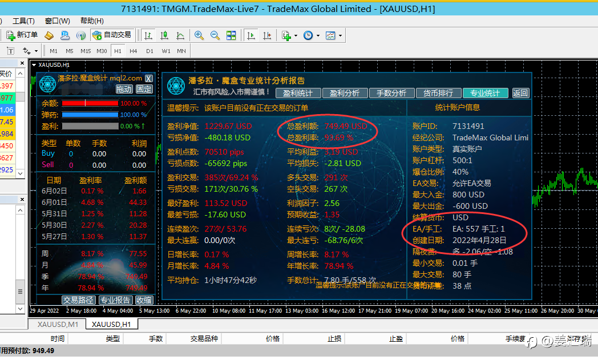Switch timeframe to M1
The image size is (598, 364).
[x=54, y=51]
